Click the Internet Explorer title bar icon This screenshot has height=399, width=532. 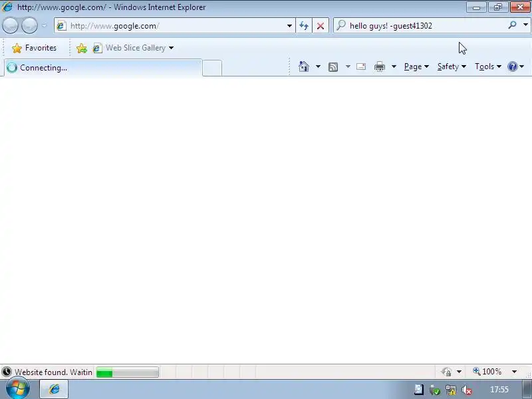[7, 7]
